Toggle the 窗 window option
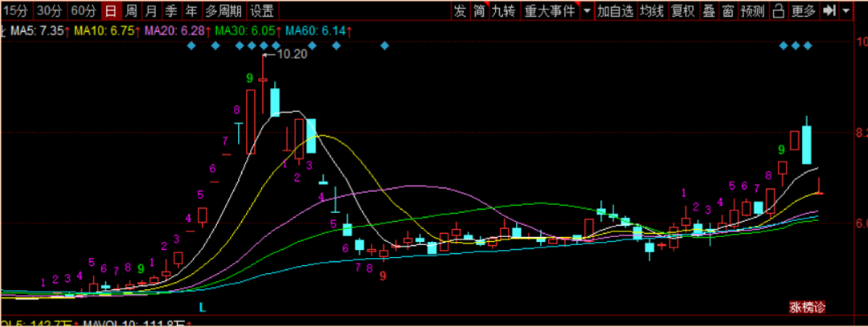 tap(728, 10)
